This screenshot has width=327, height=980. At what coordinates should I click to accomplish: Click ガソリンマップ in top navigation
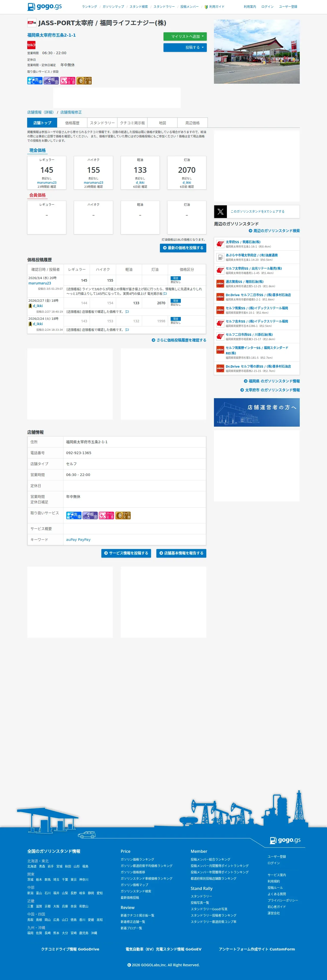click(113, 7)
